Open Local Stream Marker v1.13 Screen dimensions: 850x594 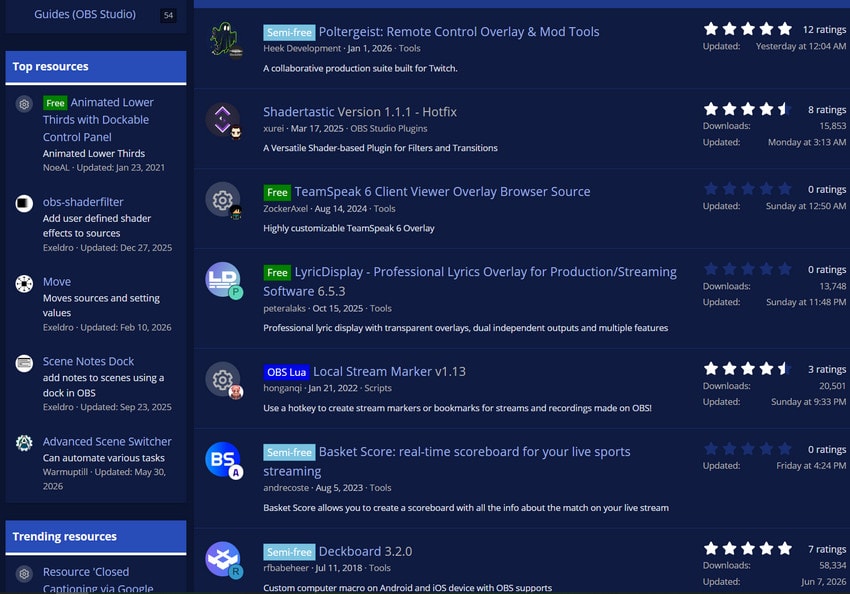click(x=389, y=372)
